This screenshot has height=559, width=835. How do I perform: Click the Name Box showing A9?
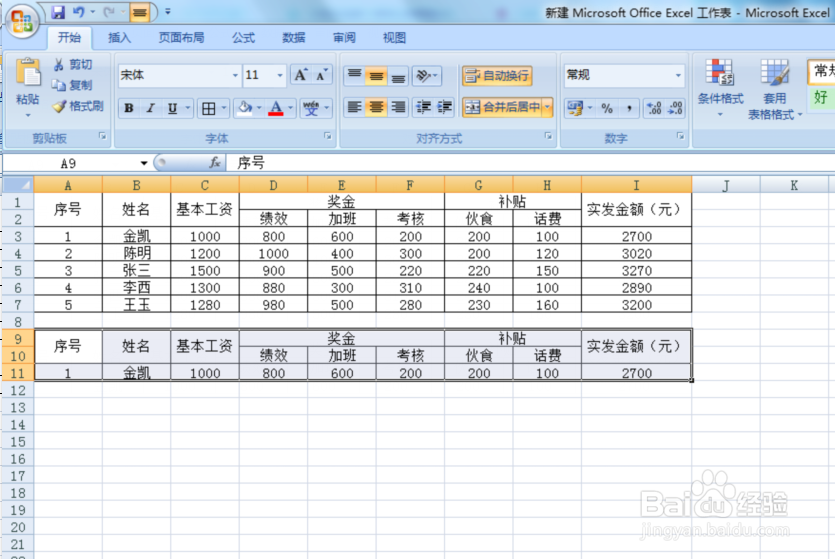click(x=68, y=163)
